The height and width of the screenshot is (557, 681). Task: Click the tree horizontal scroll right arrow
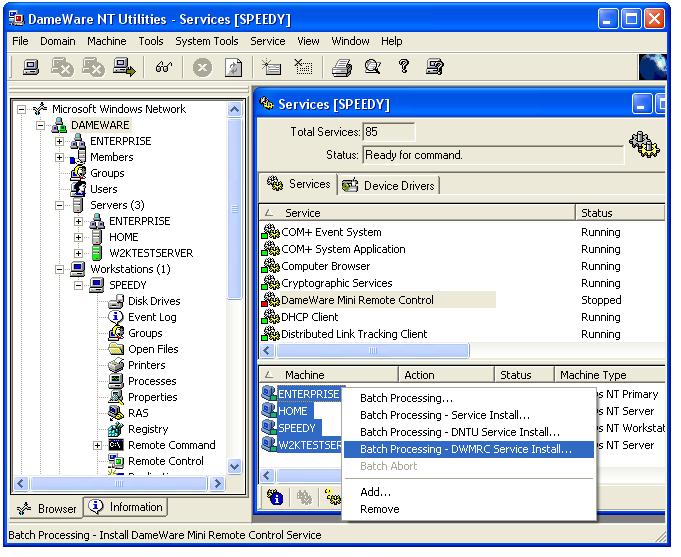click(218, 483)
